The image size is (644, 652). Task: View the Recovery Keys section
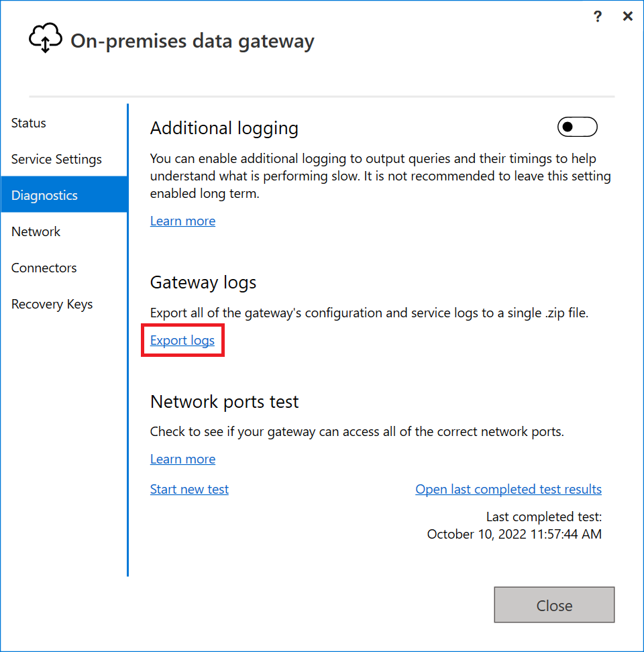52,304
